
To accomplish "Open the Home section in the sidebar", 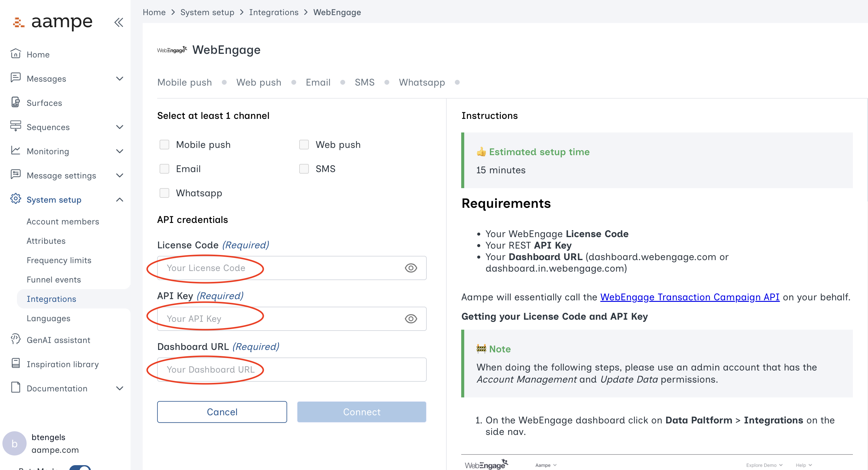I will [x=38, y=54].
